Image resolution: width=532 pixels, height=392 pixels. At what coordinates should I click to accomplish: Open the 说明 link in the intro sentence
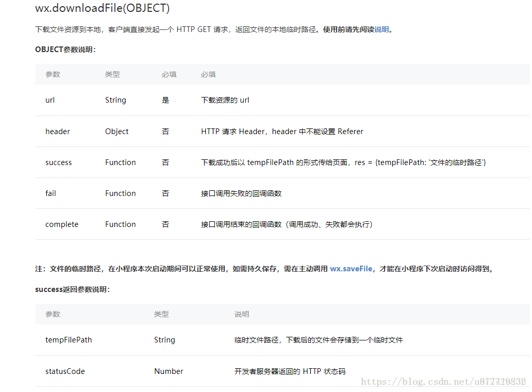pos(381,29)
